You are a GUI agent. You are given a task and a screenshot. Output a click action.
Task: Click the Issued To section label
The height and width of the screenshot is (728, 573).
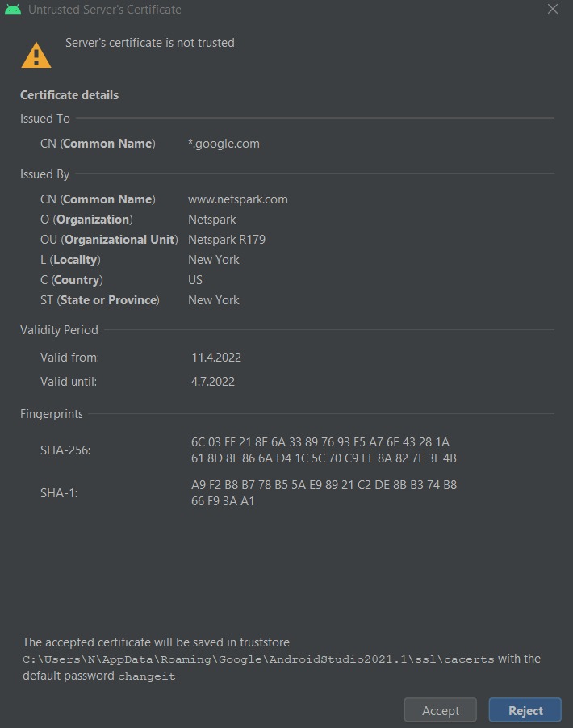45,119
